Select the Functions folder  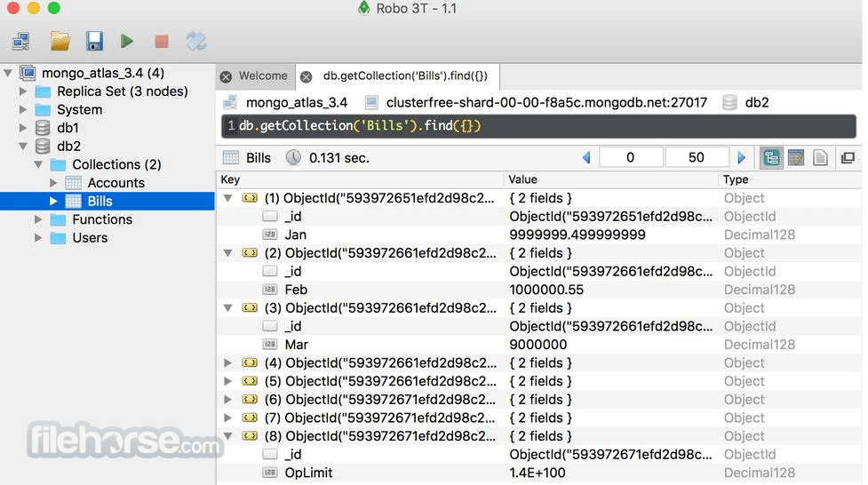pyautogui.click(x=102, y=219)
